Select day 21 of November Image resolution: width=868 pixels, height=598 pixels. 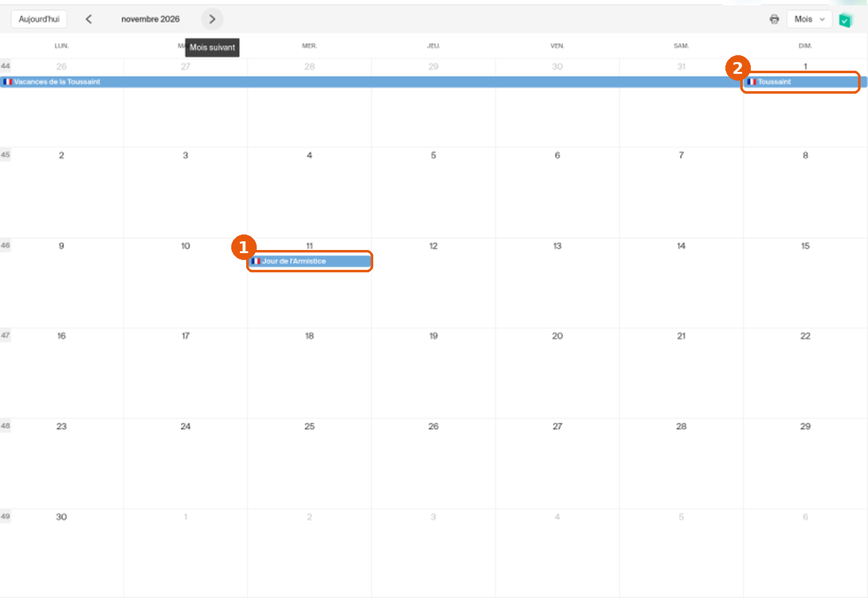click(x=681, y=336)
